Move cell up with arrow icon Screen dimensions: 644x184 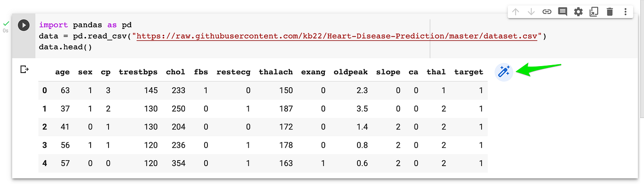pos(515,12)
